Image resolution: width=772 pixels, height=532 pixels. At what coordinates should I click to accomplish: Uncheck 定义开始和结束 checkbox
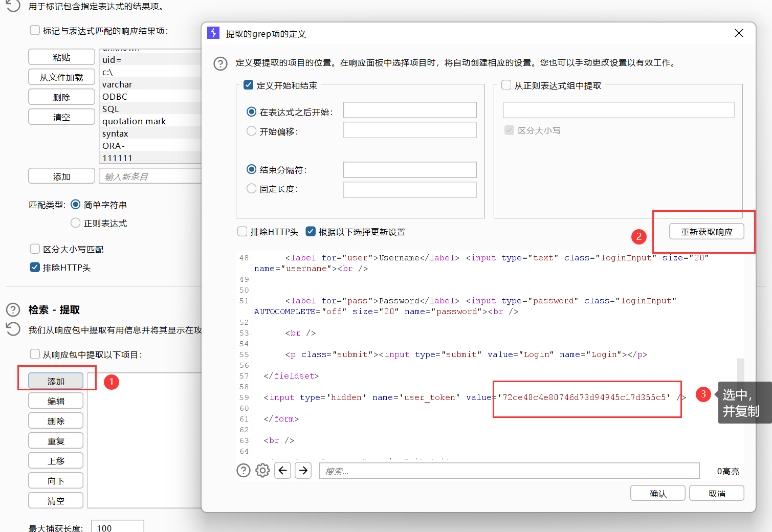click(249, 85)
